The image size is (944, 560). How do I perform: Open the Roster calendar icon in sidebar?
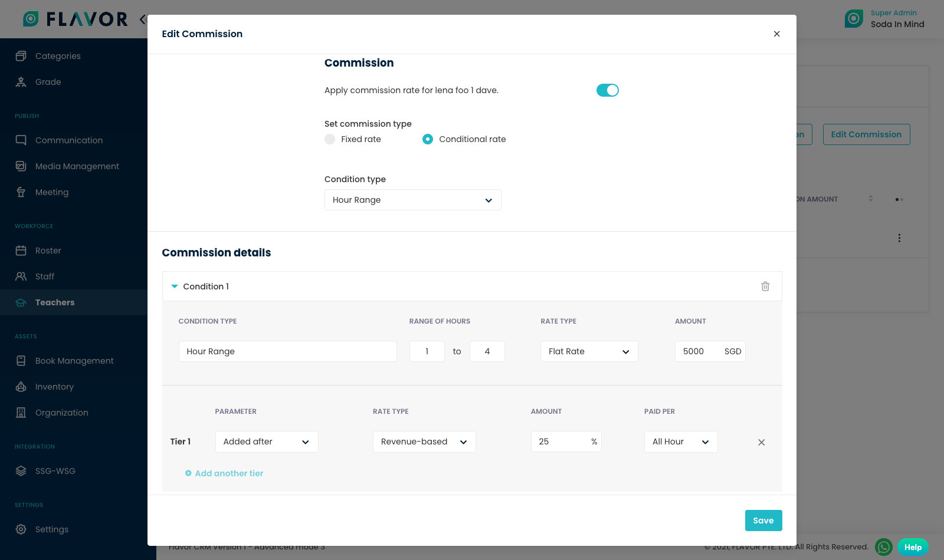21,251
